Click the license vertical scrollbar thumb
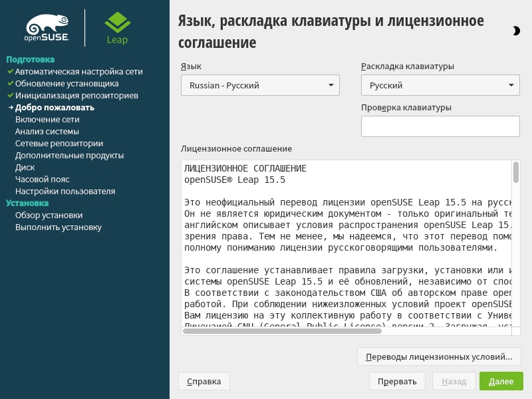Viewport: 532px width, 399px height. click(516, 172)
